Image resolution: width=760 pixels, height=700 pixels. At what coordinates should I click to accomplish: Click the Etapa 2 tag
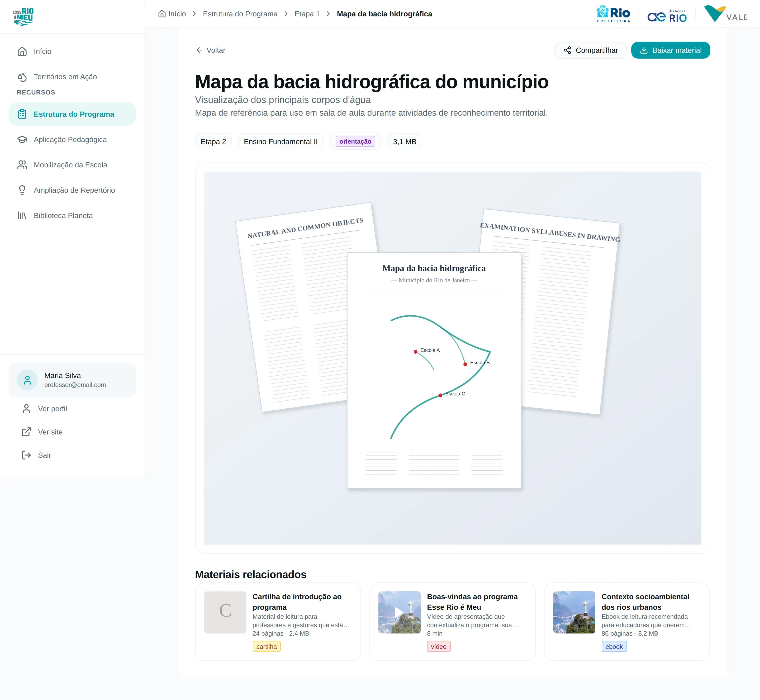click(213, 142)
